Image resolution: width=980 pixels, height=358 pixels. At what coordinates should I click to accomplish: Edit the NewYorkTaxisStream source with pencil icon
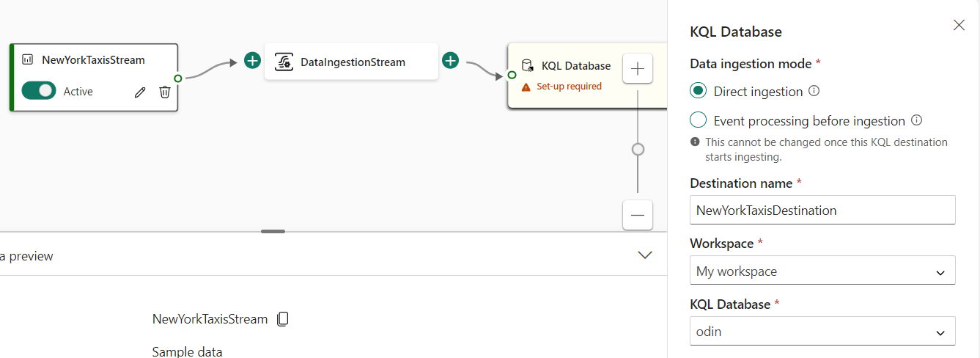[140, 92]
